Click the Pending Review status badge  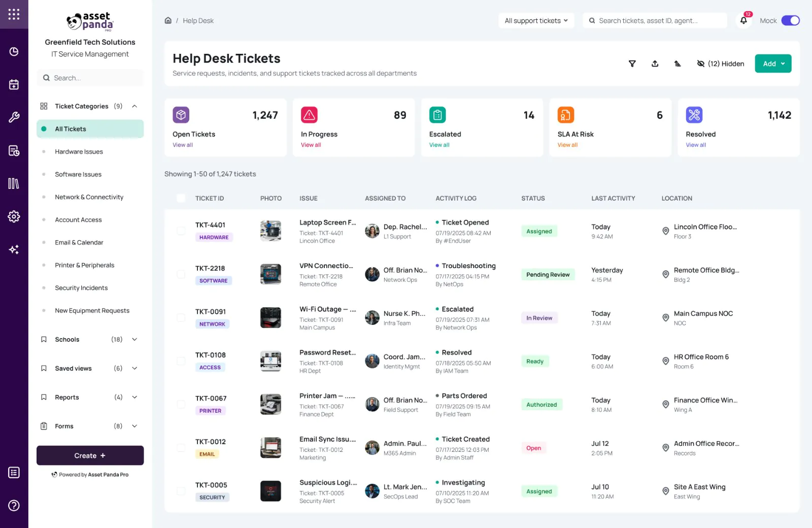[548, 275]
